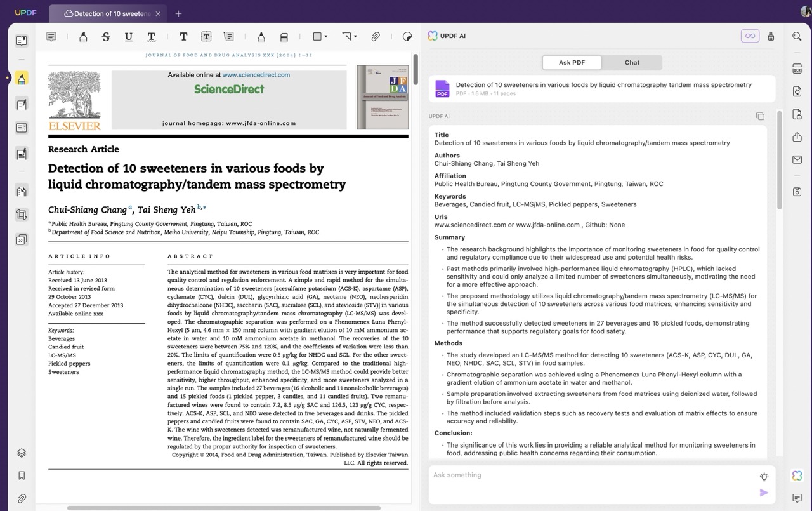The width and height of the screenshot is (812, 511).
Task: Copy the UPDF AI response
Action: pos(760,116)
